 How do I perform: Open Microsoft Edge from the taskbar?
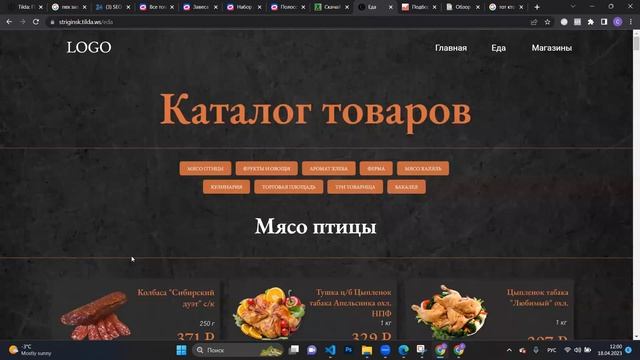click(x=404, y=350)
